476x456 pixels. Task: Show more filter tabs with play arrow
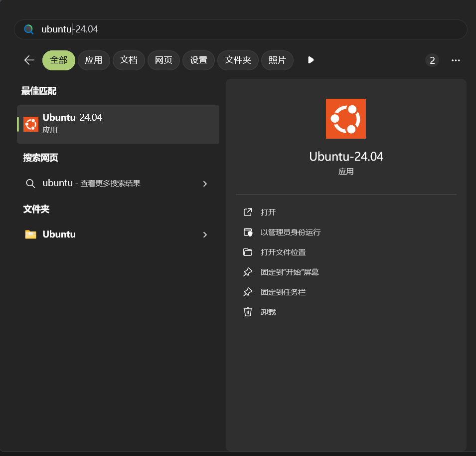tap(311, 60)
